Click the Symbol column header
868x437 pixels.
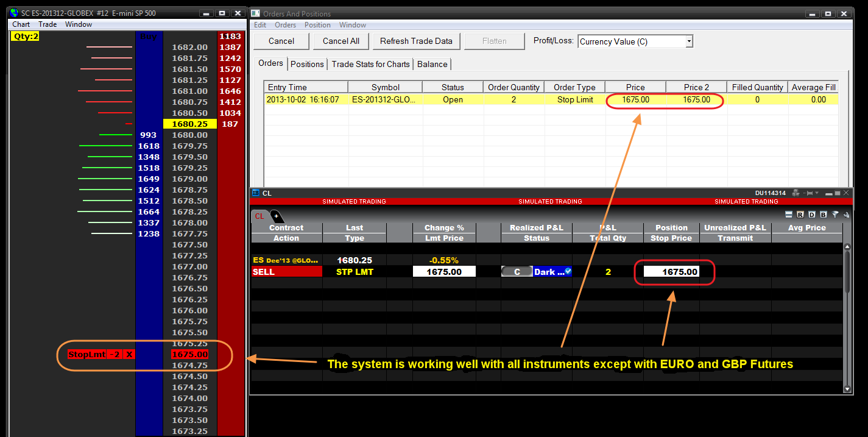(x=385, y=87)
